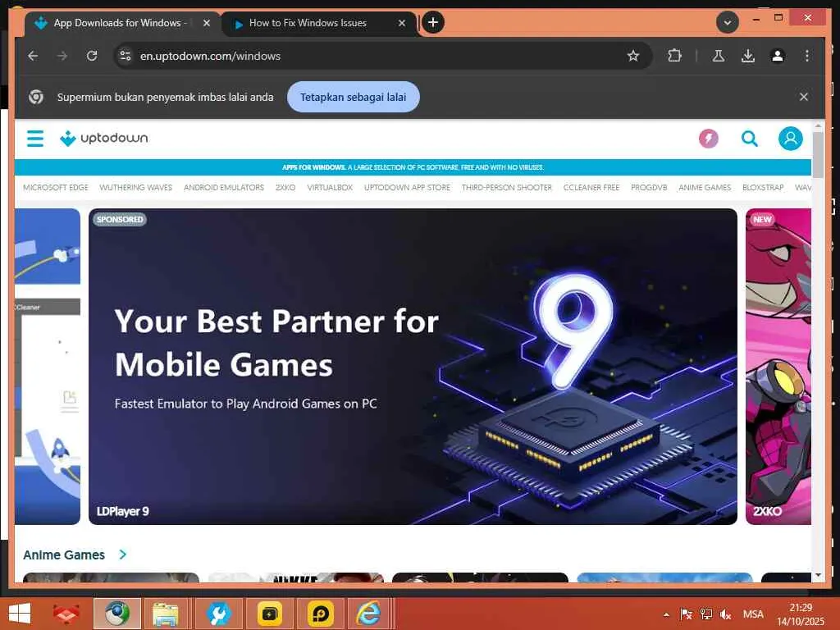Open the CCleaner Free link
Image resolution: width=840 pixels, height=630 pixels.
[x=591, y=188]
